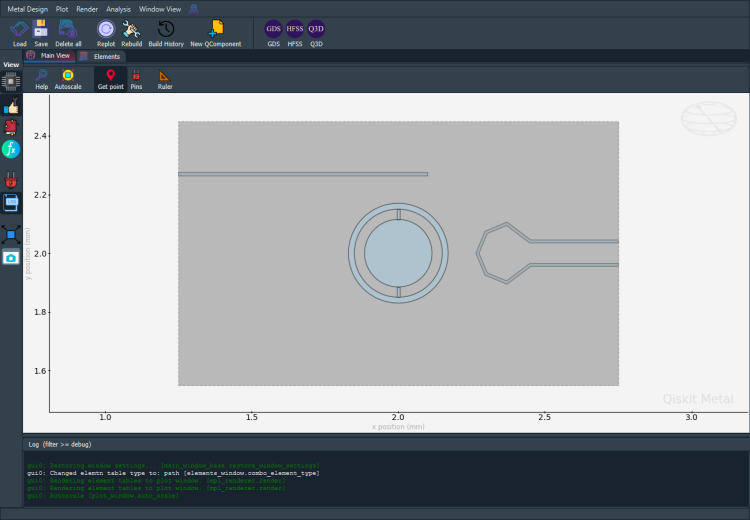This screenshot has height=520, width=750.
Task: Select the horizontal transmission line in the plot
Action: tap(303, 174)
